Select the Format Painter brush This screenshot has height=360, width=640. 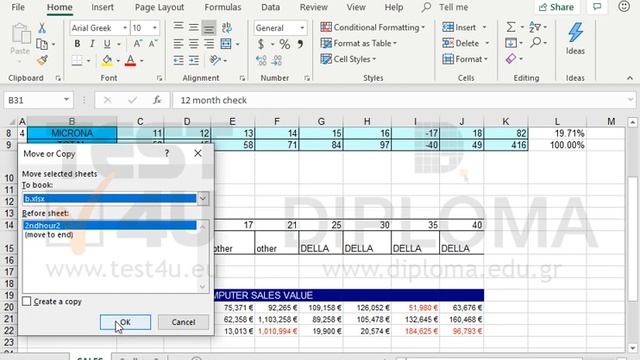[42, 60]
